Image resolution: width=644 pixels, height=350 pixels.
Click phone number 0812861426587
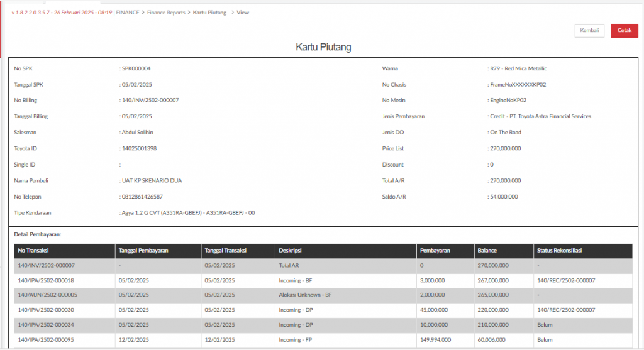pyautogui.click(x=142, y=197)
